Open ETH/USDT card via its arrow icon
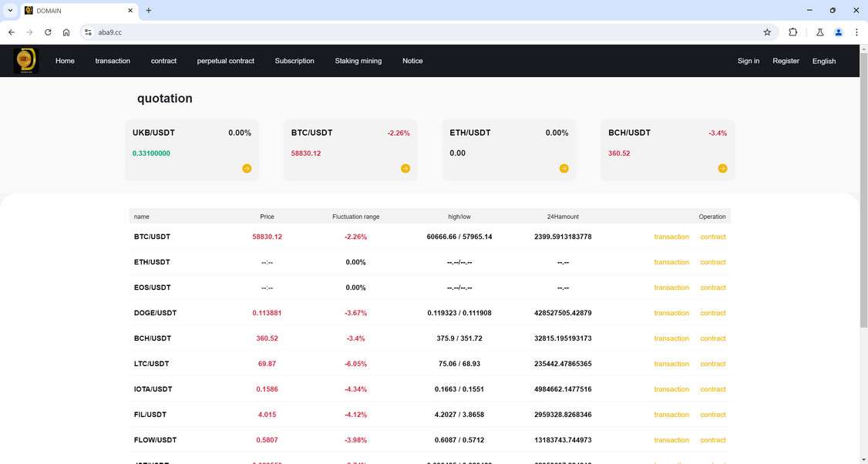 point(564,169)
